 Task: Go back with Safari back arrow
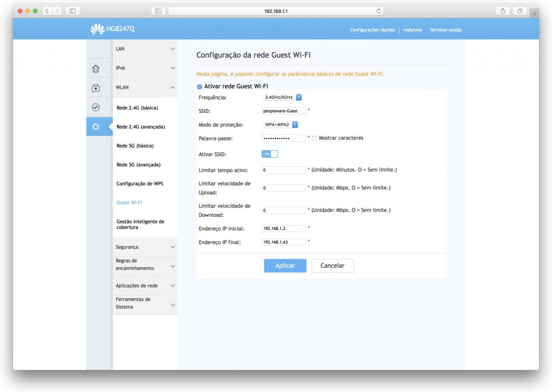point(47,11)
